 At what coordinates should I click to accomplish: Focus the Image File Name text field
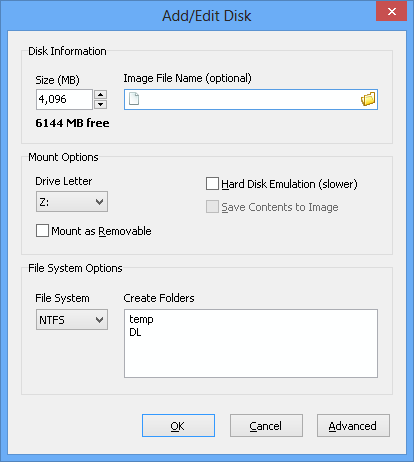click(251, 99)
